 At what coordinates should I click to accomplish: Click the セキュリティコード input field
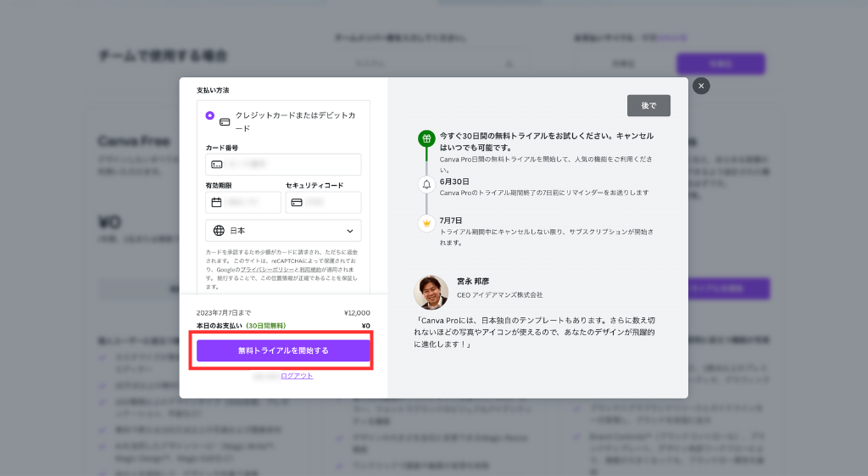coord(323,202)
